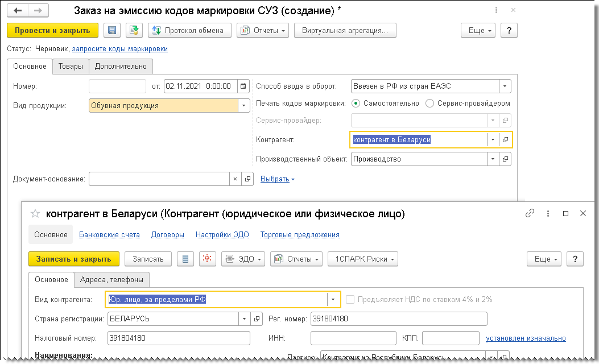
Task: Copy link with chain icon
Action: [530, 213]
